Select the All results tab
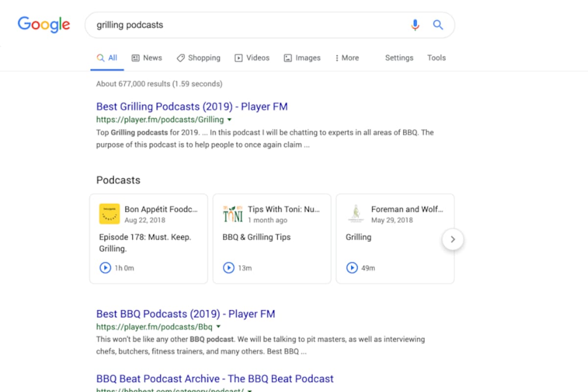This screenshot has height=392, width=588. pos(107,58)
